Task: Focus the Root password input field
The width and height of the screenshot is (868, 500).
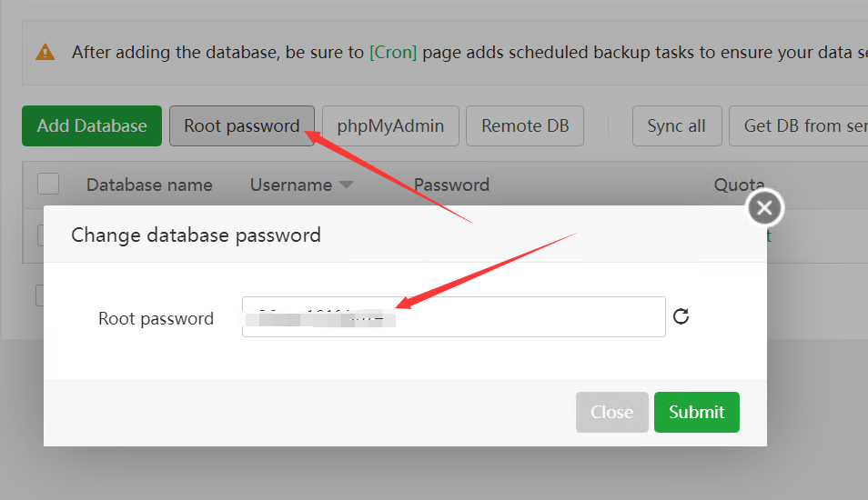Action: pyautogui.click(x=454, y=317)
